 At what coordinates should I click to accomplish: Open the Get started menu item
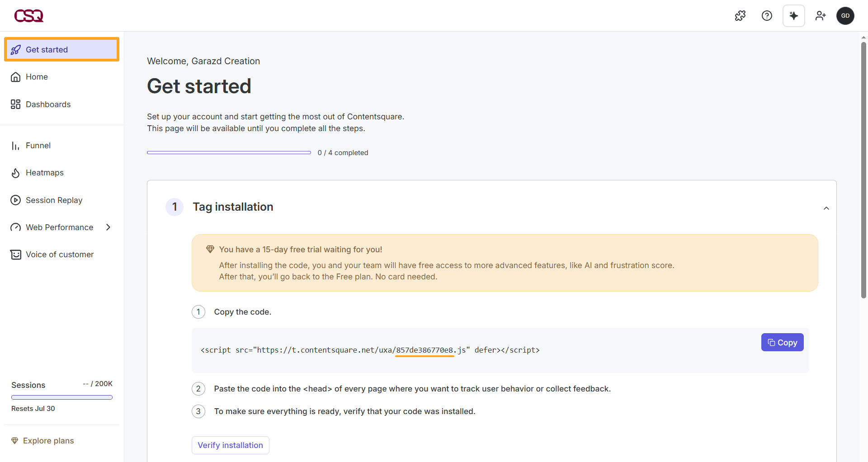(62, 49)
